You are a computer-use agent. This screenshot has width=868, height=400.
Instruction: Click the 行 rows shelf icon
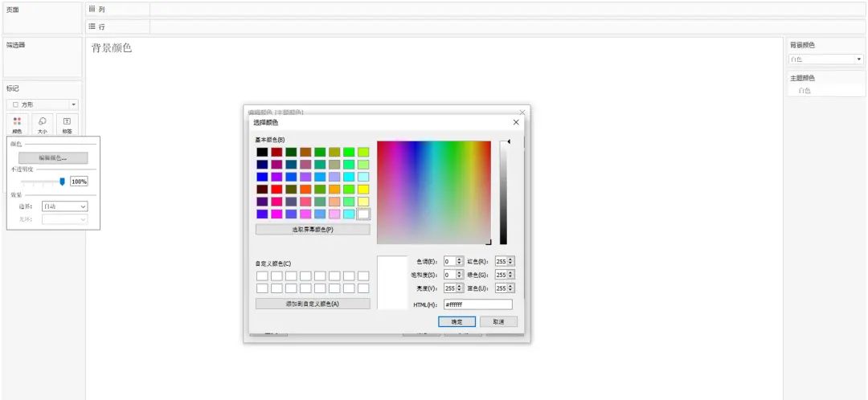(x=92, y=26)
